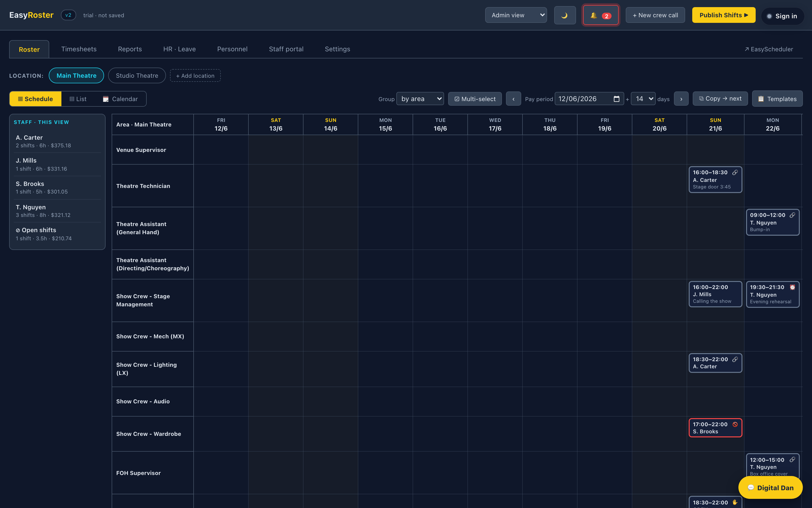The image size is (812, 508).
Task: Open the Staff portal tab
Action: 286,49
